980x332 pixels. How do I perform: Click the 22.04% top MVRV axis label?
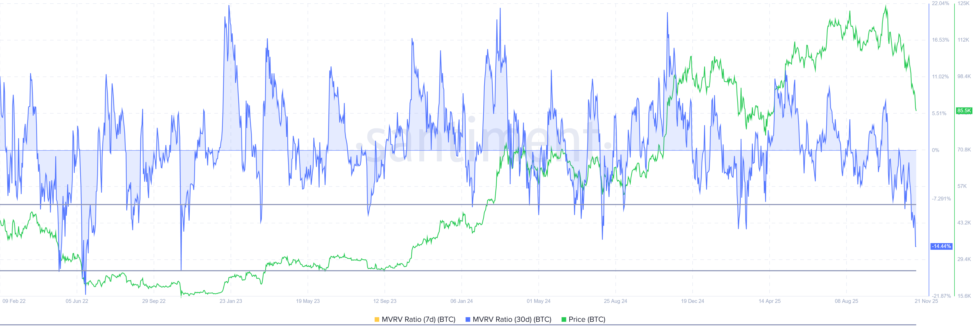(940, 3)
